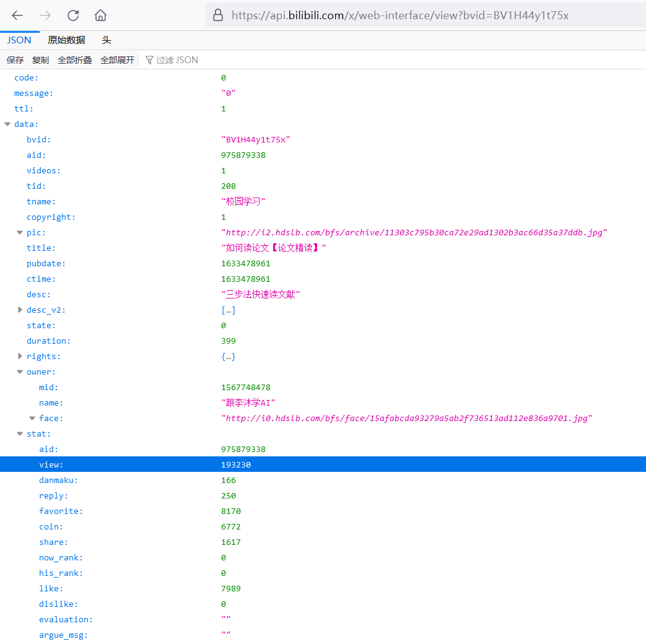646x644 pixels.
Task: Click the browser back arrow
Action: click(17, 15)
